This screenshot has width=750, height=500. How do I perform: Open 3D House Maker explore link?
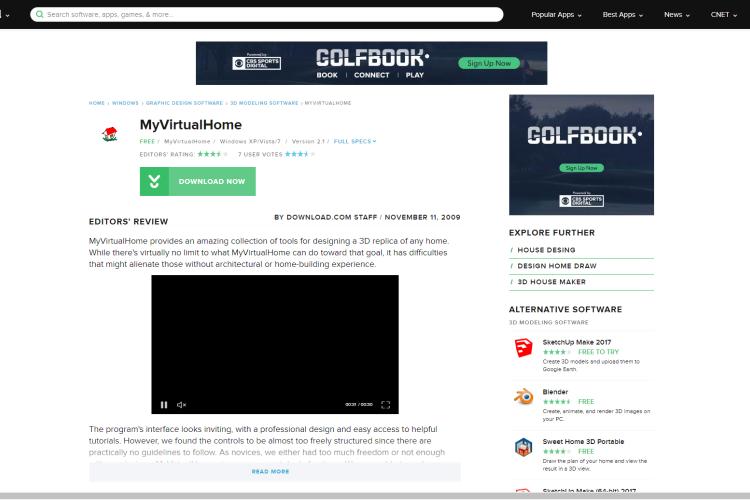click(x=551, y=282)
